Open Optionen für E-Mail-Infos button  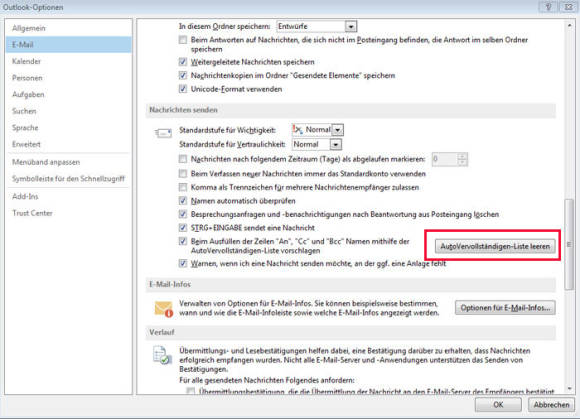(x=505, y=308)
